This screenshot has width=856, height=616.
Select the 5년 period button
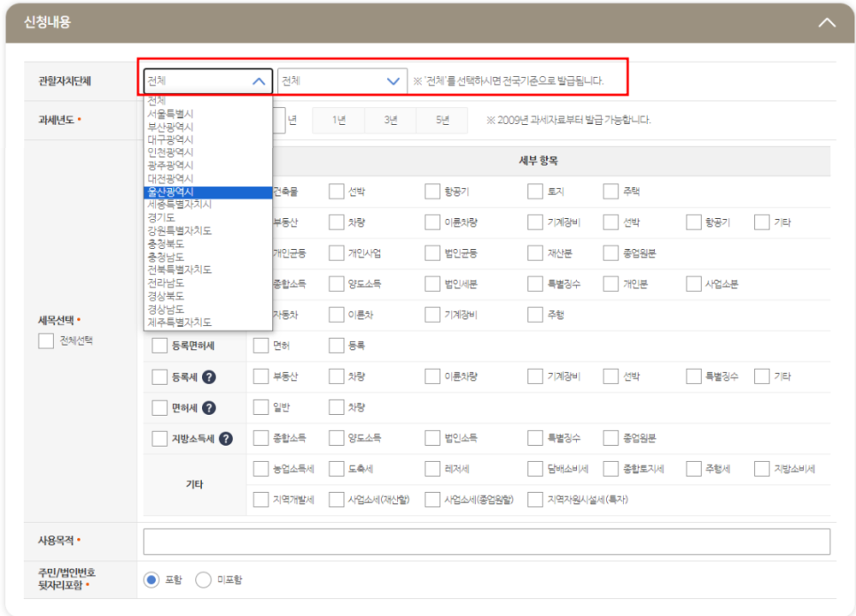[440, 119]
